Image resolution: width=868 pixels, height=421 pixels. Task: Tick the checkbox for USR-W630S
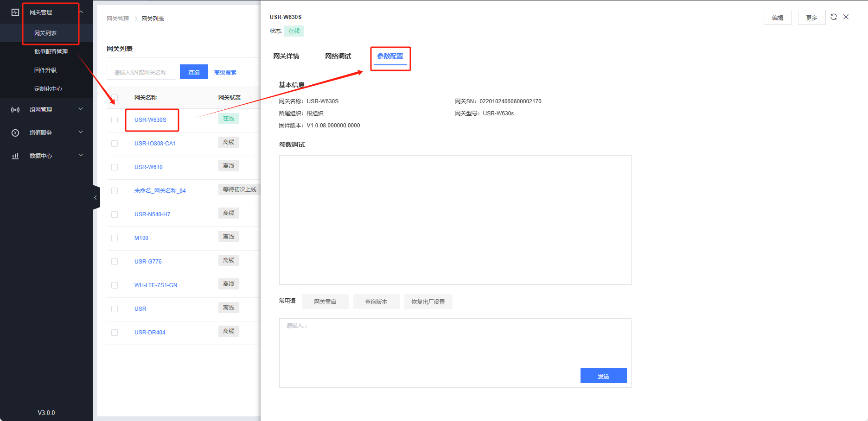pos(115,120)
